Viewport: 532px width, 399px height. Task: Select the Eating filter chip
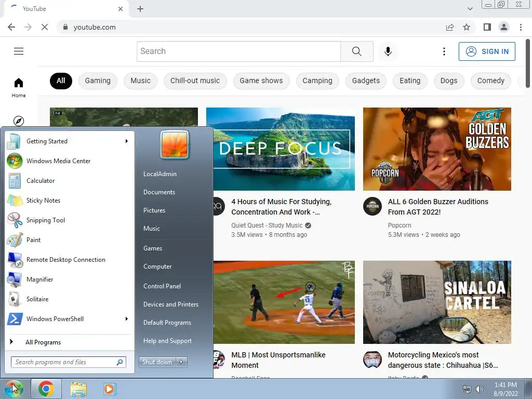pos(410,81)
